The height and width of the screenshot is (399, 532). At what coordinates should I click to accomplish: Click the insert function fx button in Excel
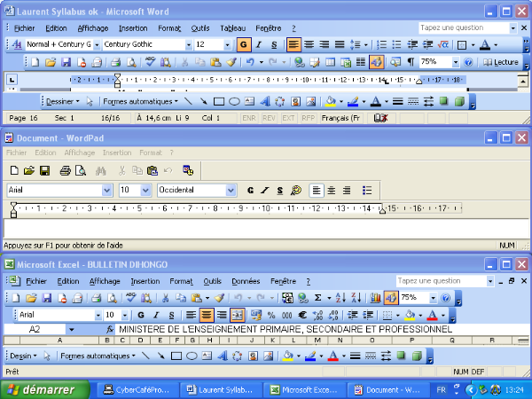point(110,329)
